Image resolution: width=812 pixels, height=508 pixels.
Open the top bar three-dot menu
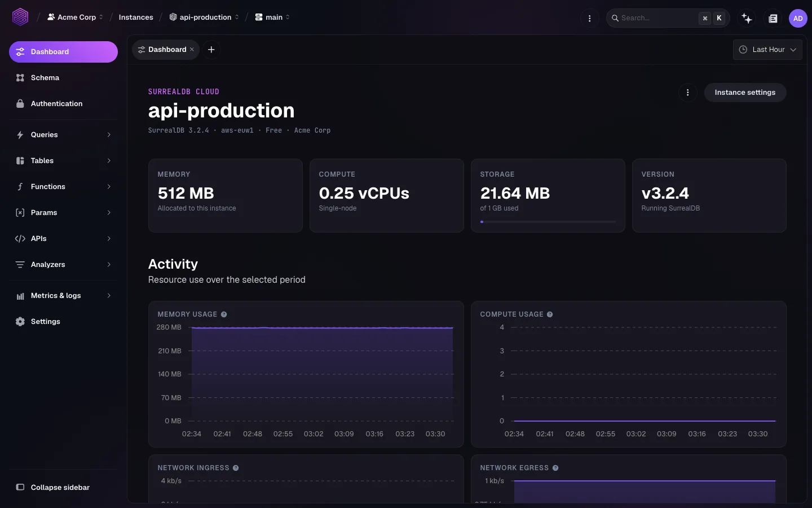[x=589, y=18]
